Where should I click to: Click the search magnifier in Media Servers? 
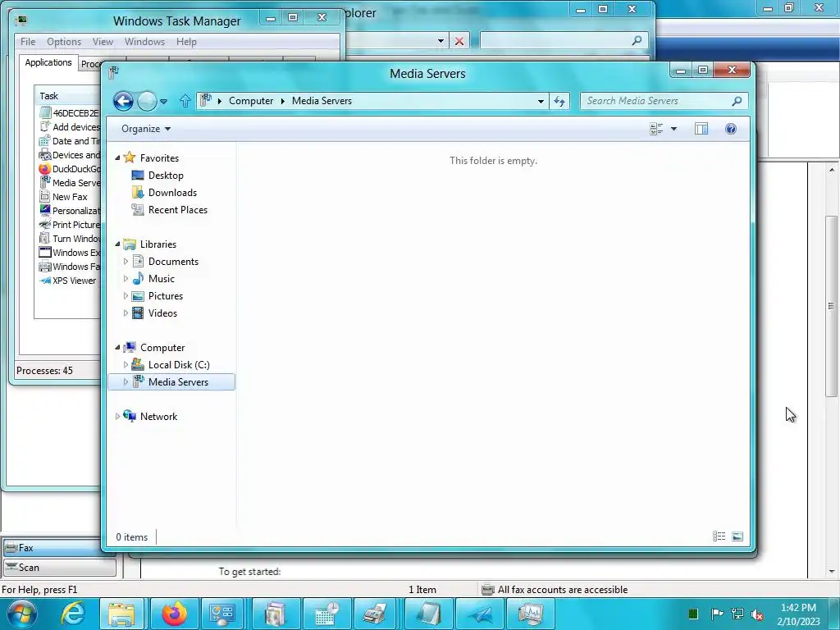tap(737, 101)
